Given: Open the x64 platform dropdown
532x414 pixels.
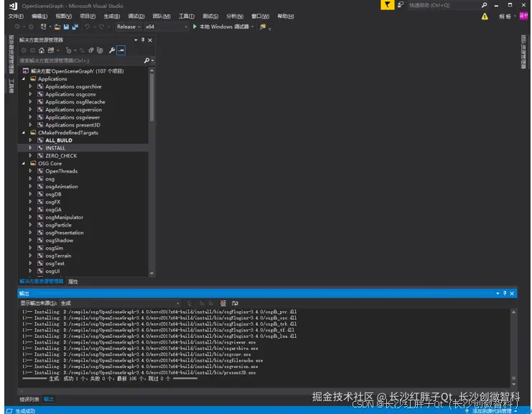Looking at the screenshot, I should coord(167,27).
